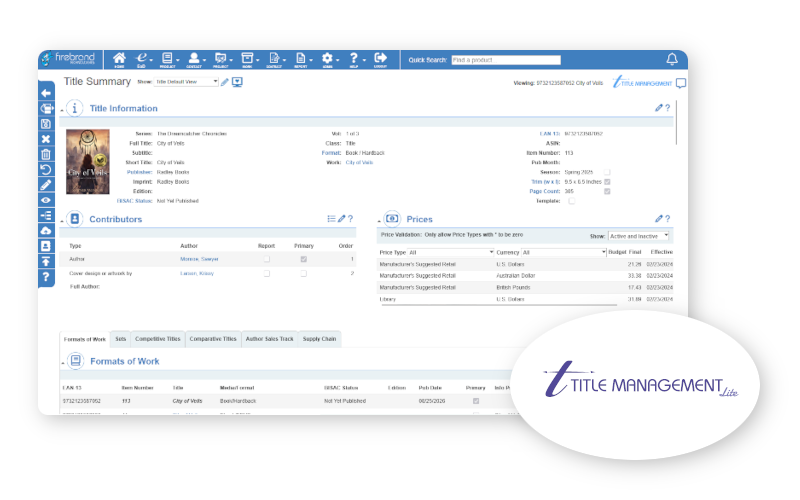Screen dimensions: 800x500
Task: Open Title Default View dropdown
Action: 186,82
